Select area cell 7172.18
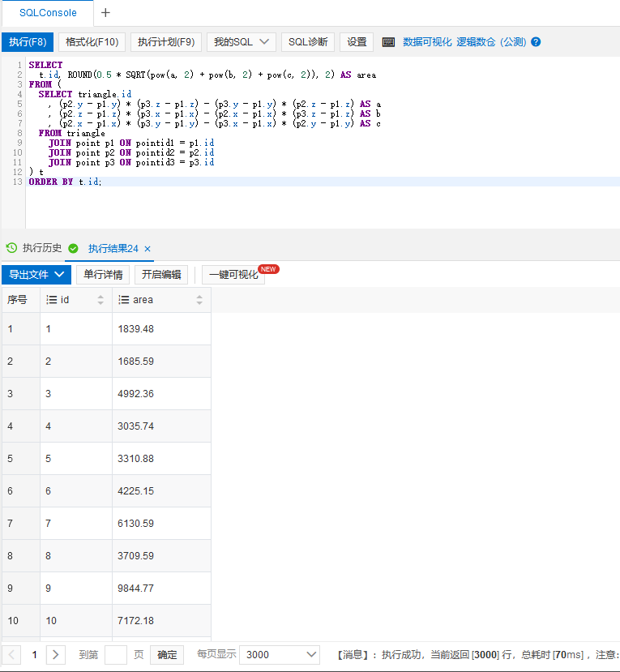The width and height of the screenshot is (620, 672). tap(161, 621)
